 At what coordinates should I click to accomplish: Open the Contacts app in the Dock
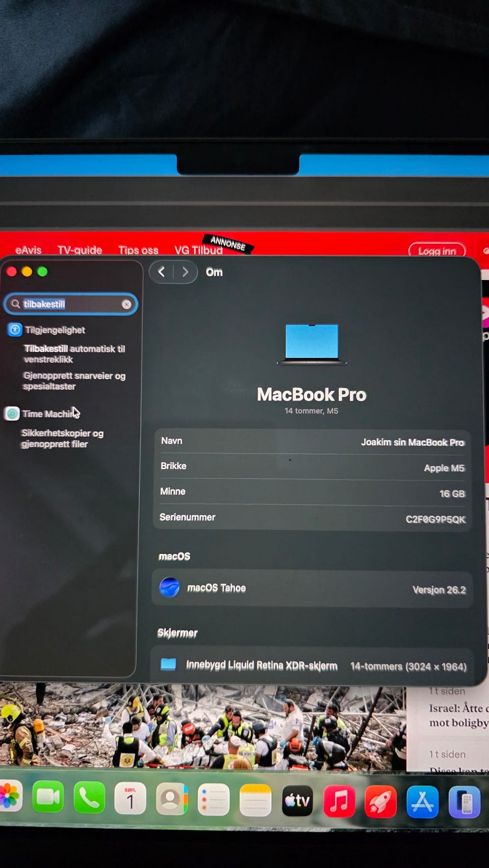(x=172, y=799)
